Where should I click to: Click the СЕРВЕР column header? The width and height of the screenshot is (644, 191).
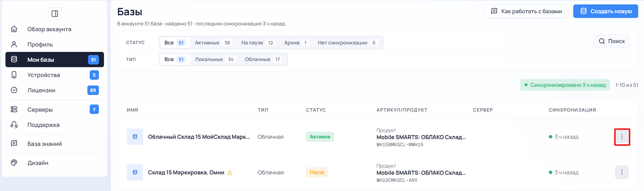point(483,110)
